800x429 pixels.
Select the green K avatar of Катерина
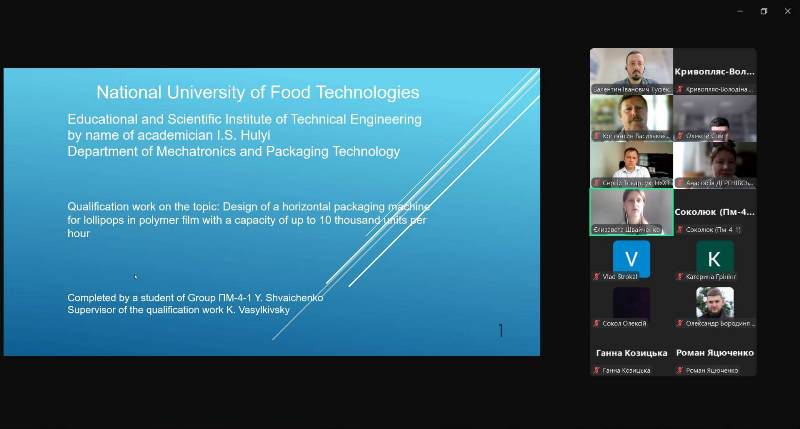pos(714,259)
